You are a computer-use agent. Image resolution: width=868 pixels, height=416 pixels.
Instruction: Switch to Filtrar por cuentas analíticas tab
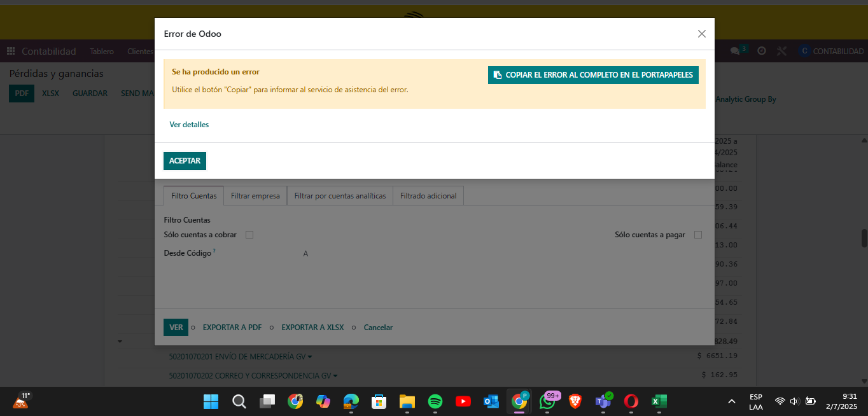340,196
